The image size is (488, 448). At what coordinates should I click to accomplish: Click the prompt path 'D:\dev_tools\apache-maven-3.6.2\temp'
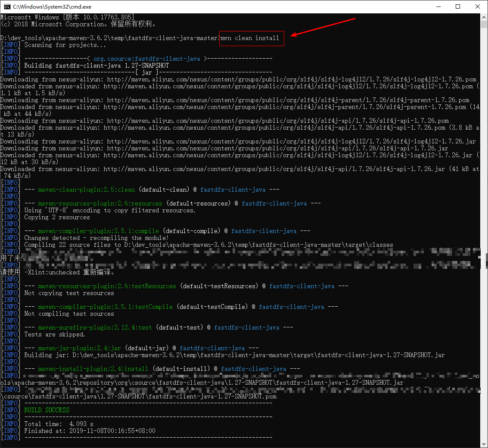click(62, 38)
